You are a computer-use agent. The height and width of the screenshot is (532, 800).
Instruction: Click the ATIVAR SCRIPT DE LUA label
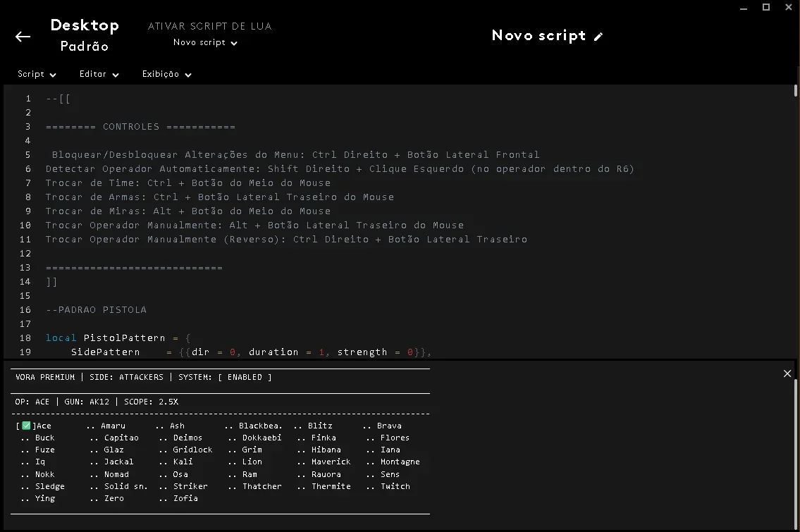pyautogui.click(x=210, y=26)
